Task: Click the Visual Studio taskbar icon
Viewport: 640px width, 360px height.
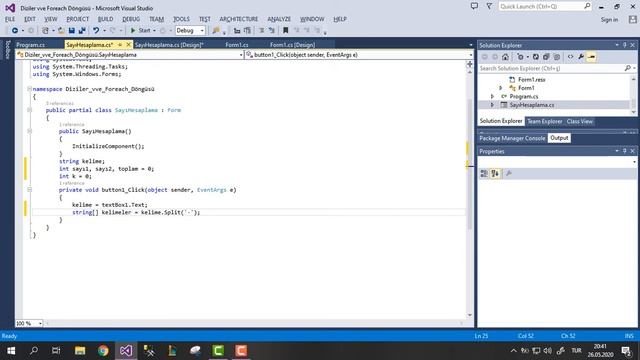Action: pos(126,351)
